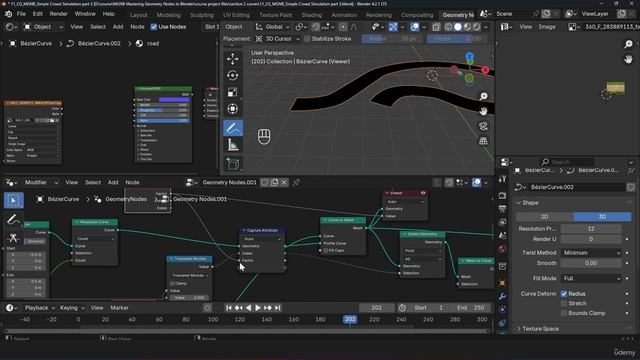The image size is (640, 360).
Task: Open the Render properties tab
Action: click(502, 196)
